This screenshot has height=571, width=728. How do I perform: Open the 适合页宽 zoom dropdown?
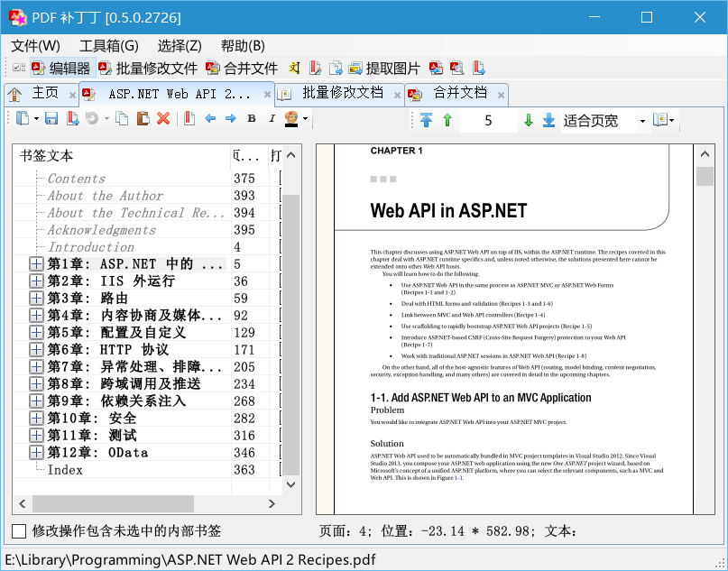pyautogui.click(x=642, y=121)
